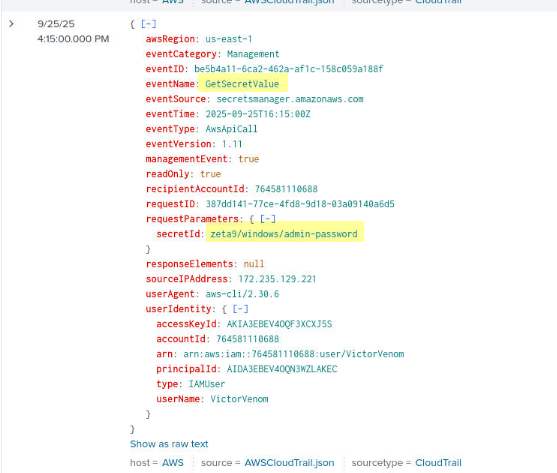
Task: Click type value IAMUser
Action: (207, 384)
